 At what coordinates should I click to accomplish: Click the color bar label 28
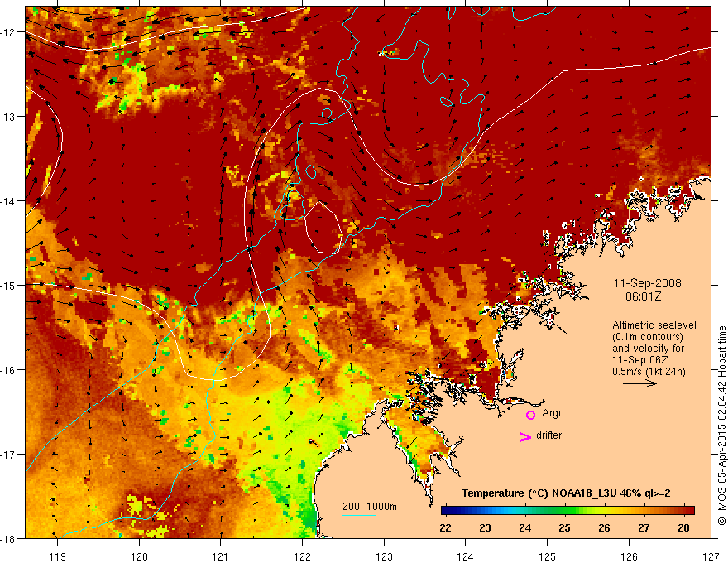(x=683, y=527)
